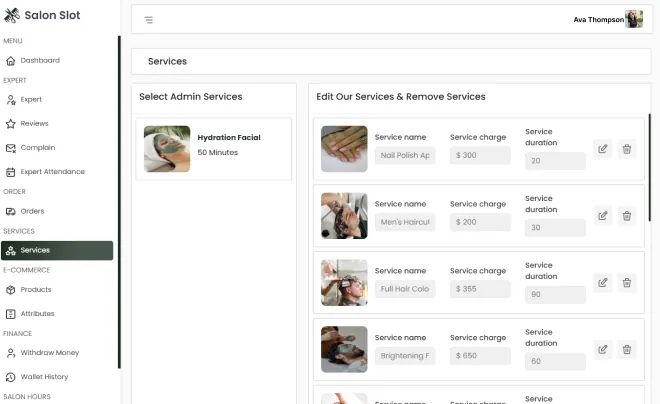The width and height of the screenshot is (660, 404).
Task: Click the brightening facial service thumbnail
Action: 344,349
